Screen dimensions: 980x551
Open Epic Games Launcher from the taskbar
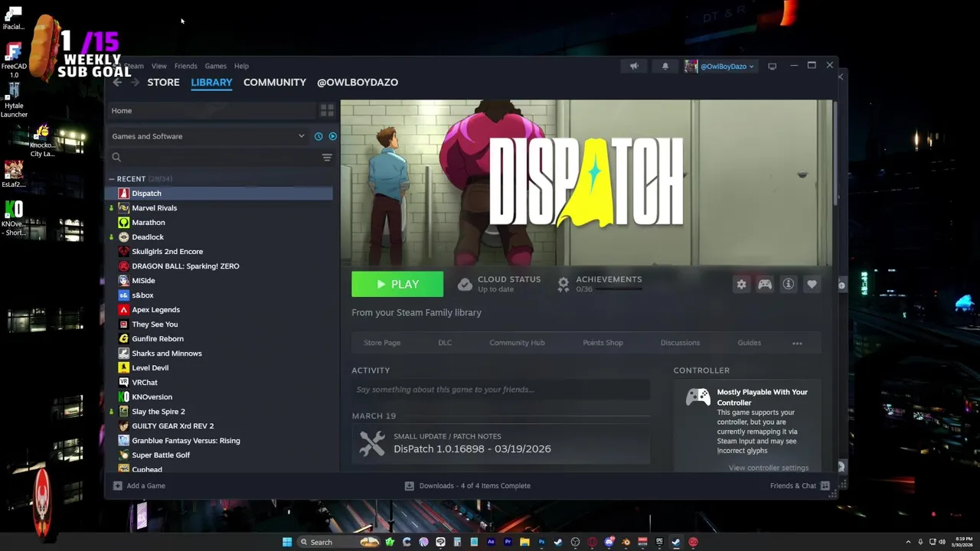659,542
